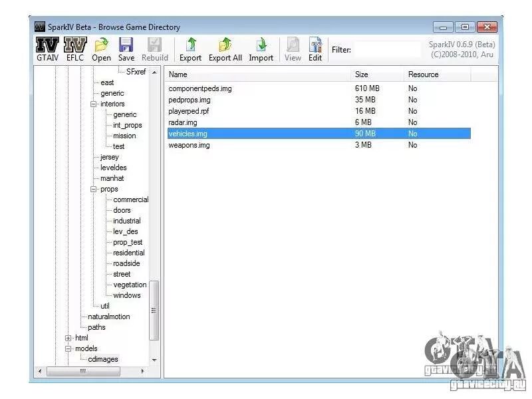Viewport: 532px width, 399px height.
Task: Select the east folder in tree
Action: tap(107, 82)
